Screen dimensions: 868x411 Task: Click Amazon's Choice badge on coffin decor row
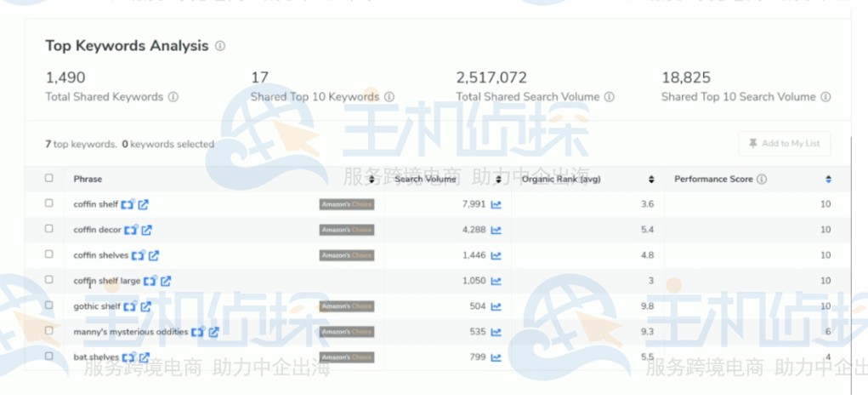point(347,230)
